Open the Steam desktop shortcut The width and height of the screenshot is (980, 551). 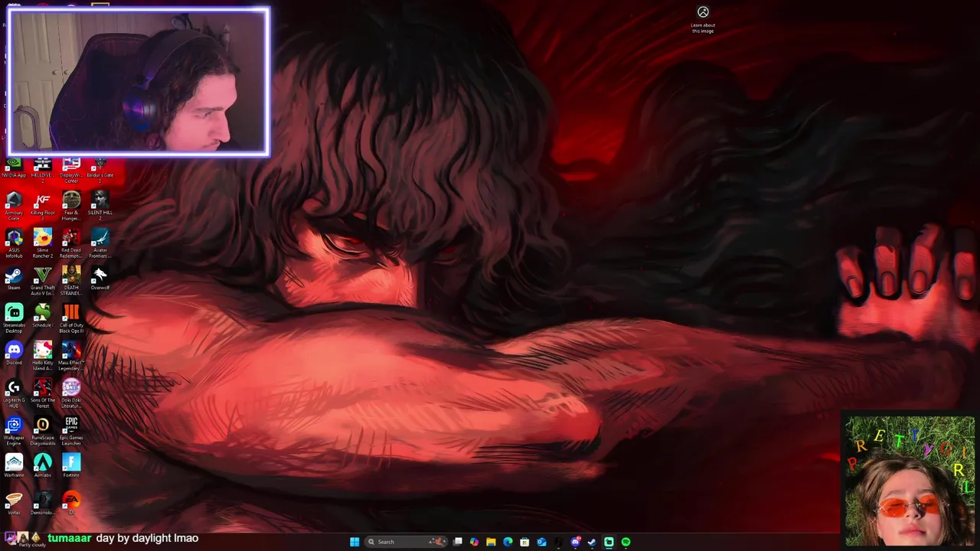(14, 279)
